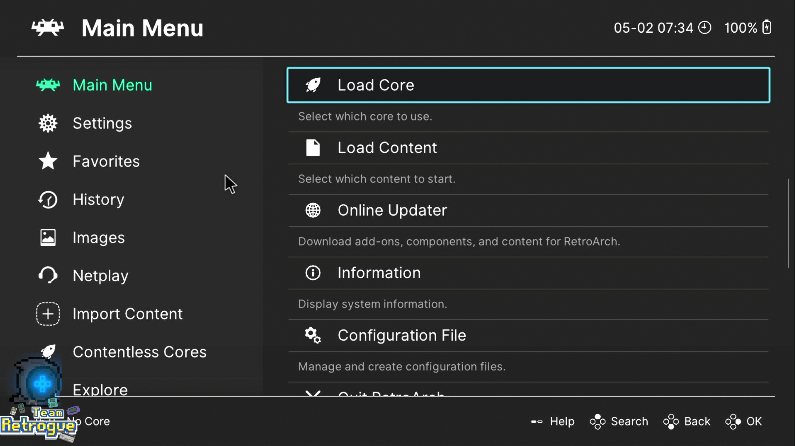Open the Favorites sidebar entry
This screenshot has width=795, height=446.
[106, 161]
